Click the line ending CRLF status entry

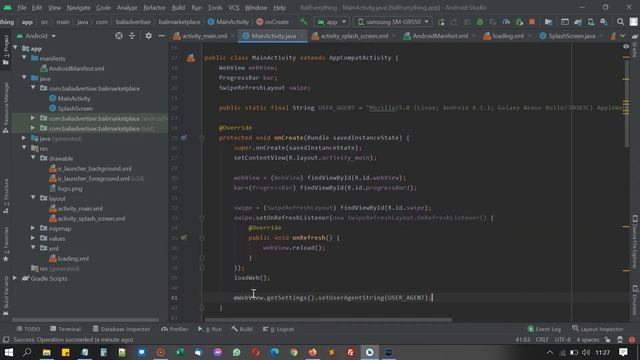(542, 340)
